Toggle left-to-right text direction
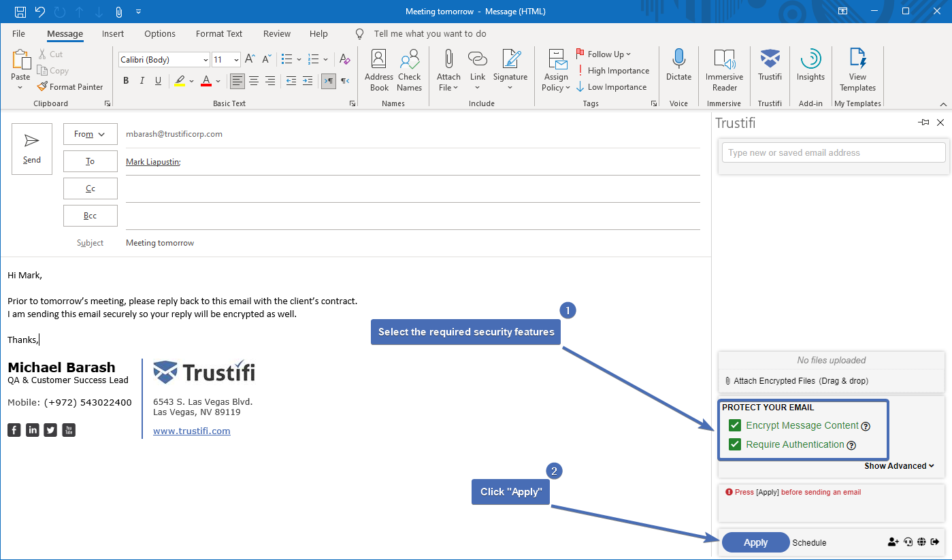Image resolution: width=952 pixels, height=560 pixels. click(x=329, y=81)
